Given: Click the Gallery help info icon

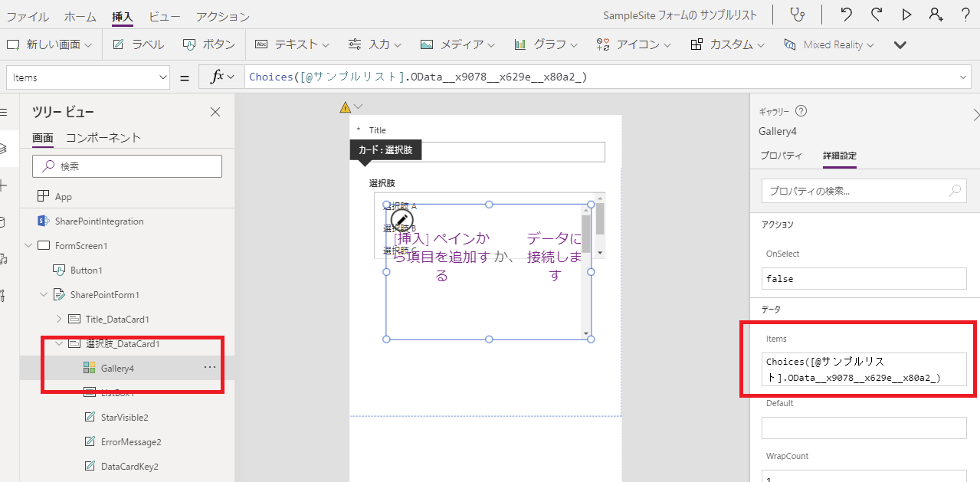Looking at the screenshot, I should [801, 112].
